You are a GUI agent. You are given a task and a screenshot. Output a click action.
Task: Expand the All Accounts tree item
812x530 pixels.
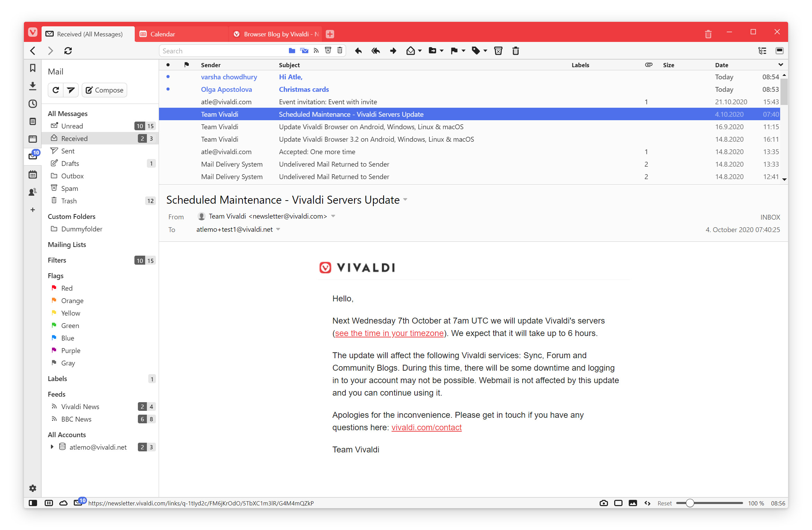pos(53,447)
